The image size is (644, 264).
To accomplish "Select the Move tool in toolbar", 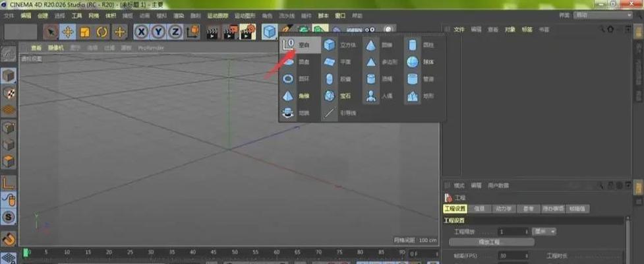I will pyautogui.click(x=68, y=32).
